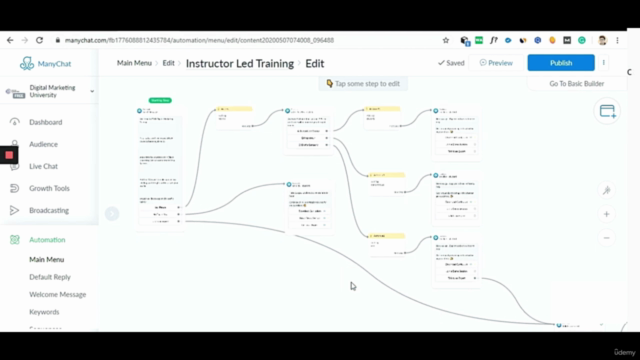
Task: Click the auto-arrange magic wand icon
Action: coord(607,190)
